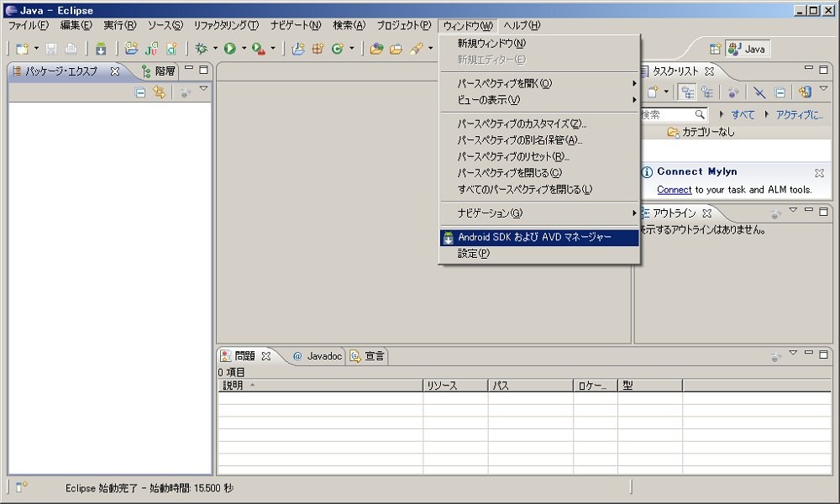This screenshot has width=840, height=504.
Task: Select すべてのパースペクティブを閉じる(L) menu item
Action: coord(540,190)
